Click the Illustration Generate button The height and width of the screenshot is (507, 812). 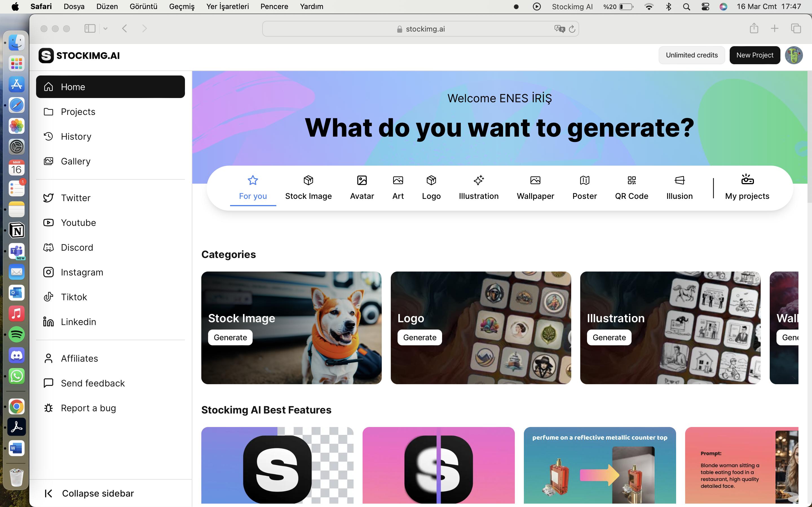[x=609, y=338]
